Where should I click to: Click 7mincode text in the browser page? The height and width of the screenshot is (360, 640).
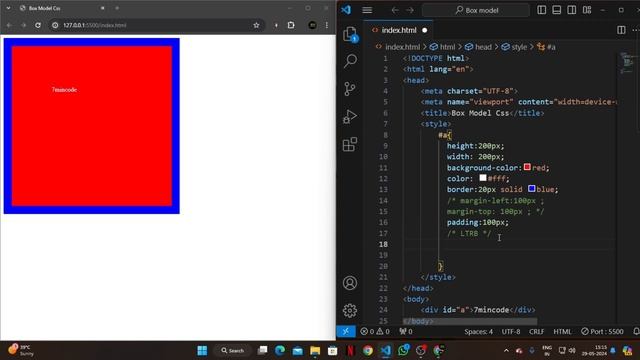tap(64, 90)
